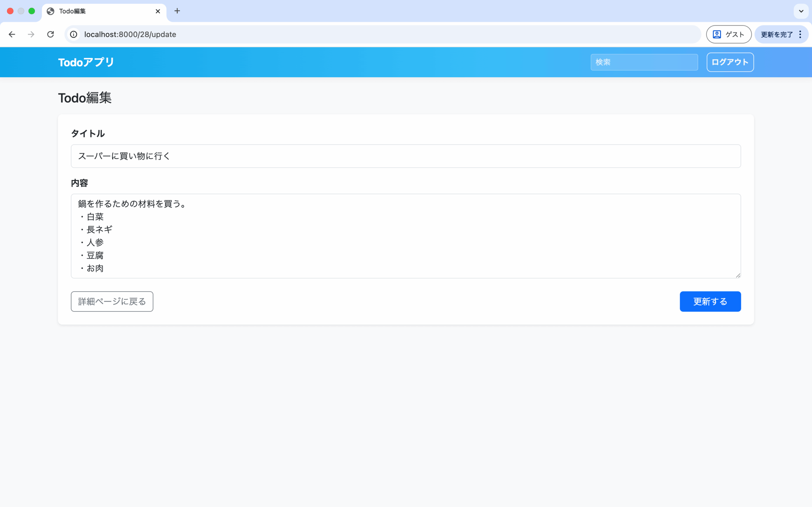Click inside the 内容 textarea

click(x=405, y=236)
